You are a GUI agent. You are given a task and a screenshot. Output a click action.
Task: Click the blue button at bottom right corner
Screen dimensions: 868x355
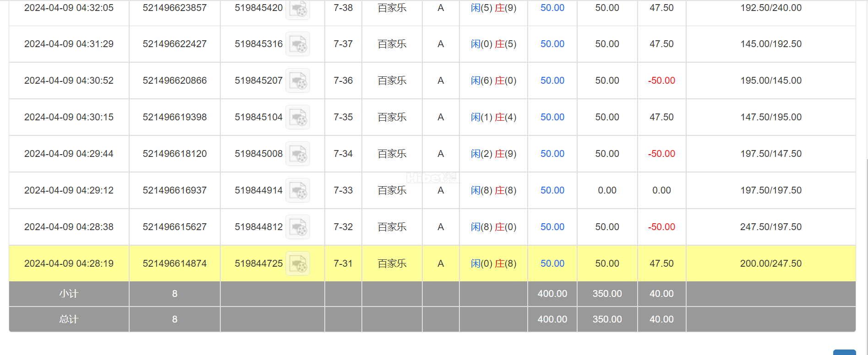point(844,352)
